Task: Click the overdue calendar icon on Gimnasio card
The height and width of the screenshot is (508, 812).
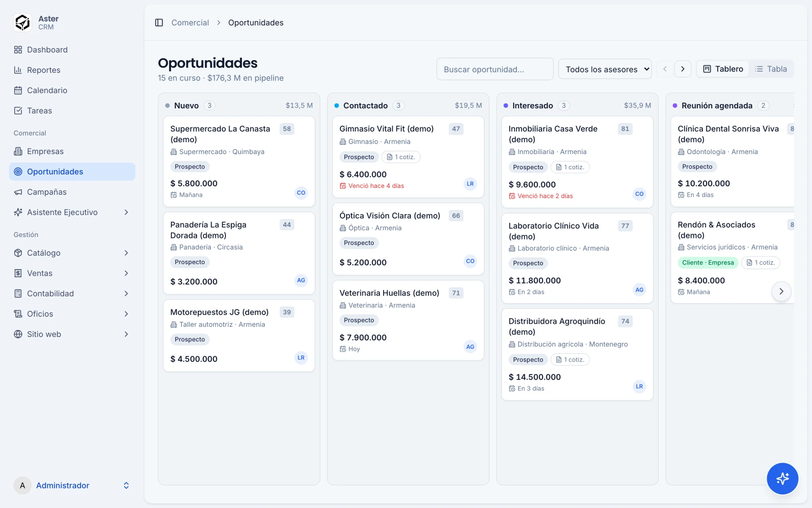Action: [343, 186]
